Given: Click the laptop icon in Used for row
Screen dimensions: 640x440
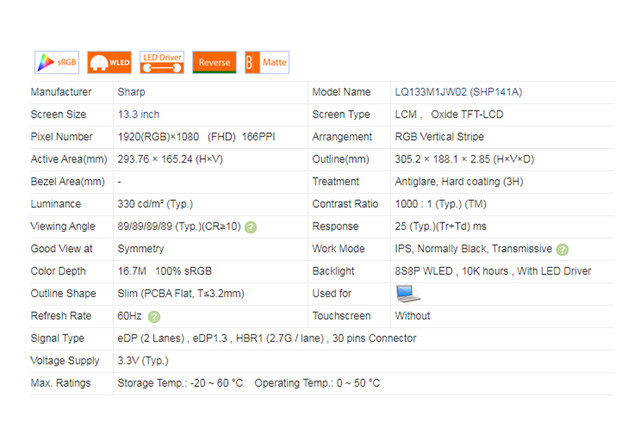Looking at the screenshot, I should click(408, 294).
